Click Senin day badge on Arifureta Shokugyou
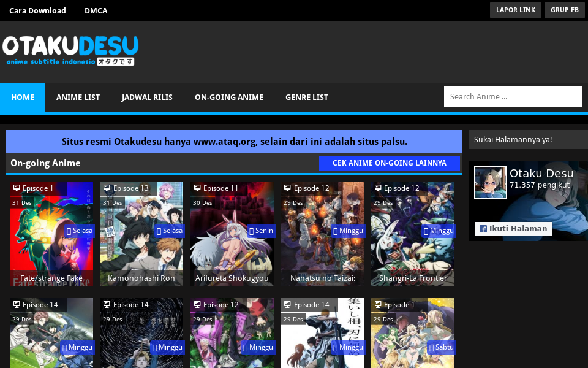Viewport: 588px width, 368px height. (x=260, y=231)
